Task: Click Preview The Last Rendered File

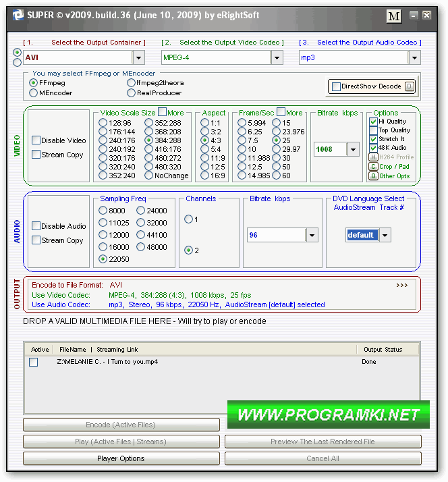Action: 323,442
